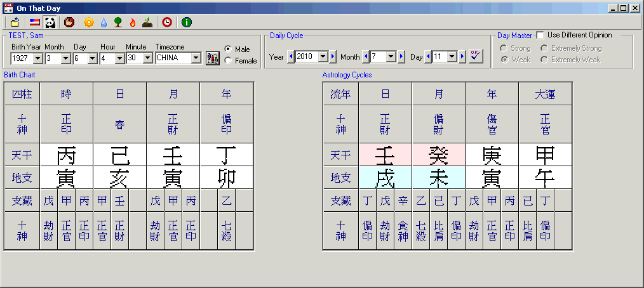Click the birth Minute field showing 30
The image size is (644, 288).
tap(135, 58)
